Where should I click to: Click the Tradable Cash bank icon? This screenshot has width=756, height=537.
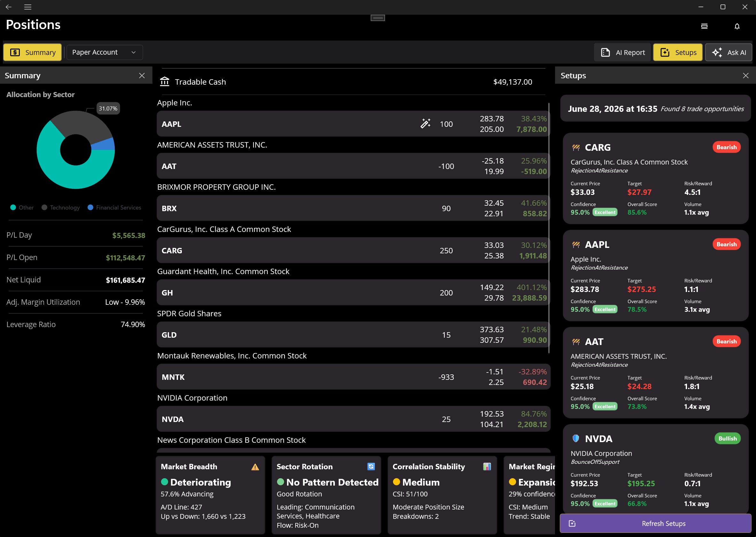pyautogui.click(x=164, y=81)
